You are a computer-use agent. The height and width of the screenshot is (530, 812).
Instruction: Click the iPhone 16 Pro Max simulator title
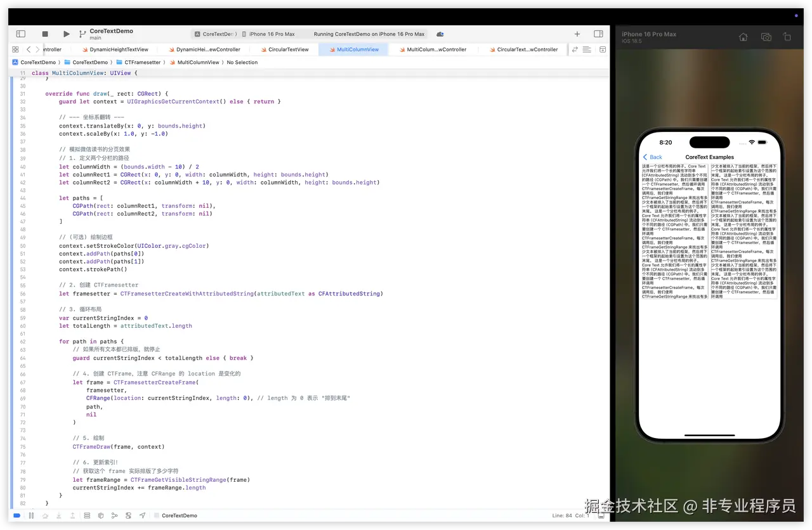(649, 34)
